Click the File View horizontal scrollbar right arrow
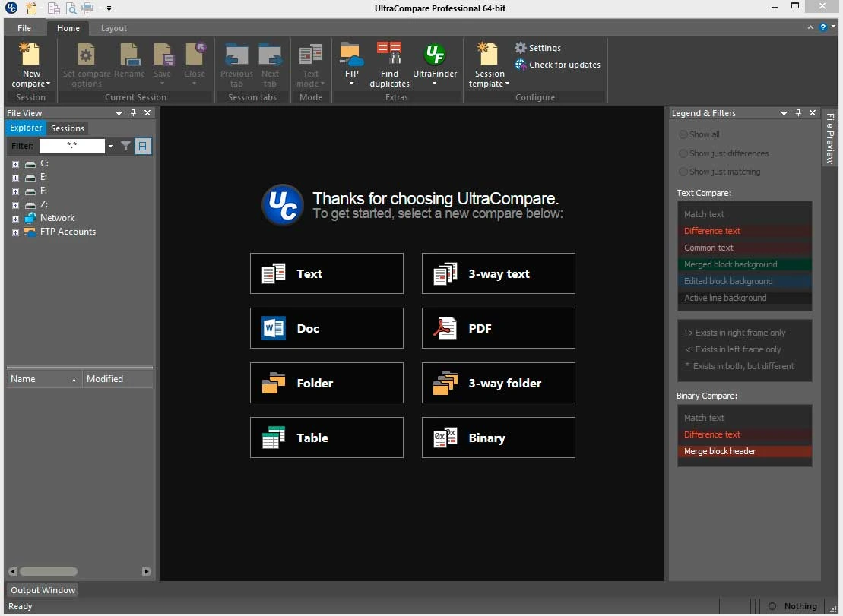843x616 pixels. [x=146, y=571]
